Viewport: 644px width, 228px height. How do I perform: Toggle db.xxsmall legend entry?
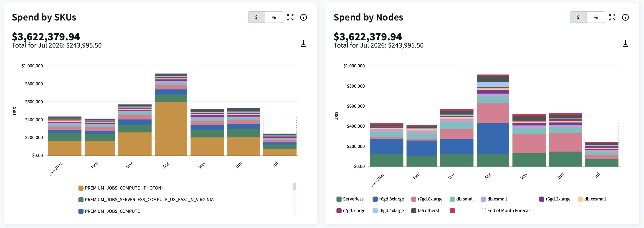click(x=592, y=199)
